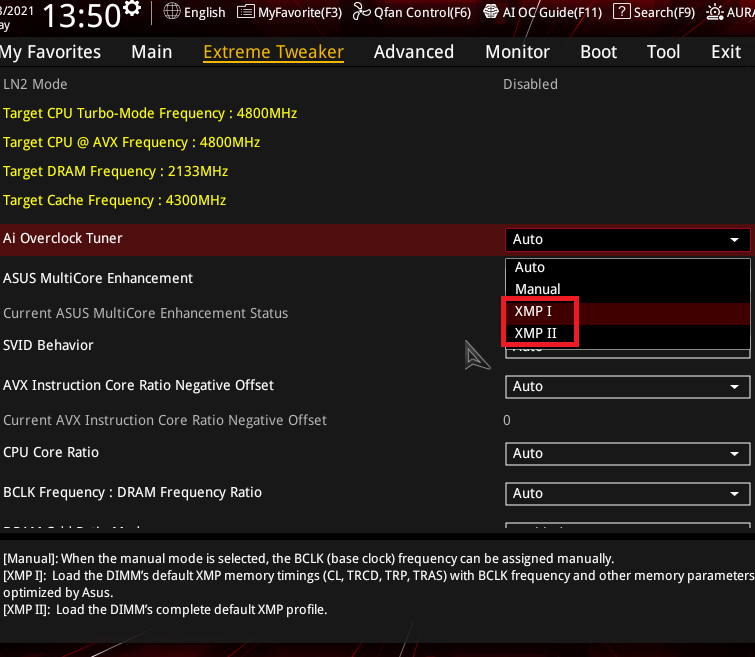Screen dimensions: 755x657
Task: Open BCLK Frequency DRAM Frequency Ratio dropdown
Action: [627, 494]
